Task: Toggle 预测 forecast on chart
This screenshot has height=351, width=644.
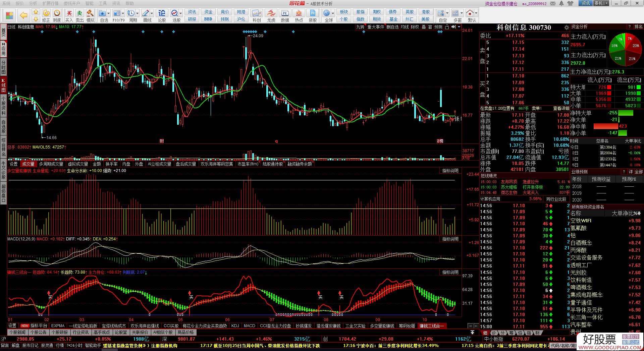Action: pos(438,27)
